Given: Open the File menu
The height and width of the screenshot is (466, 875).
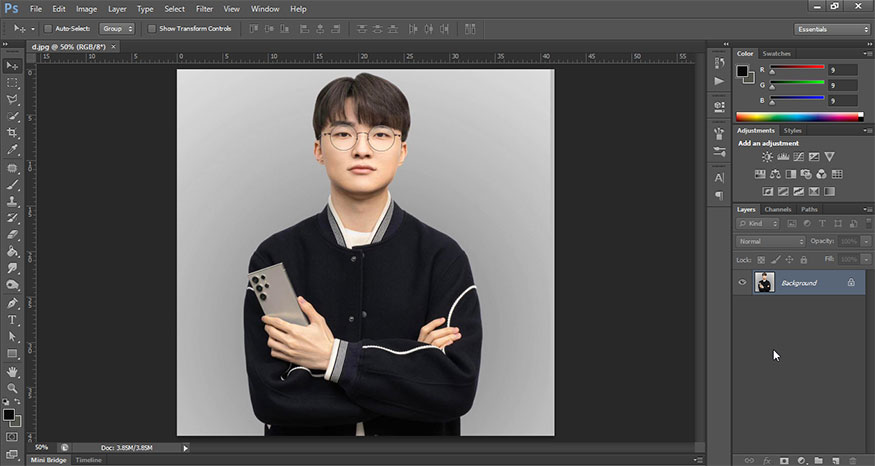Looking at the screenshot, I should [36, 9].
